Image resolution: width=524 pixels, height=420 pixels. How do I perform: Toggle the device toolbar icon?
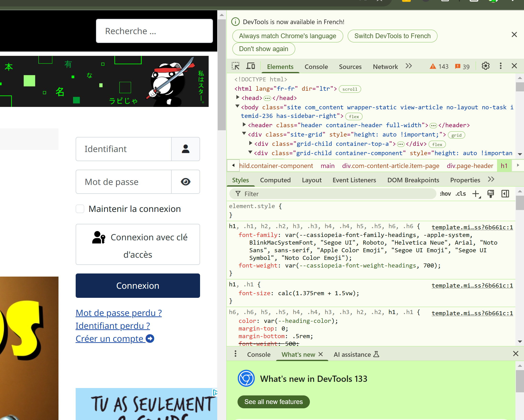(x=251, y=66)
